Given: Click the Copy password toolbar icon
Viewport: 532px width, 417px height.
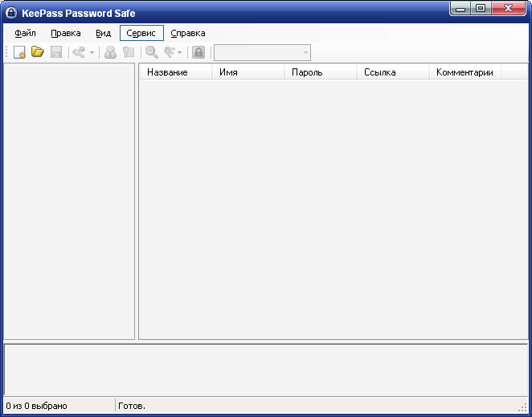Looking at the screenshot, I should point(129,52).
